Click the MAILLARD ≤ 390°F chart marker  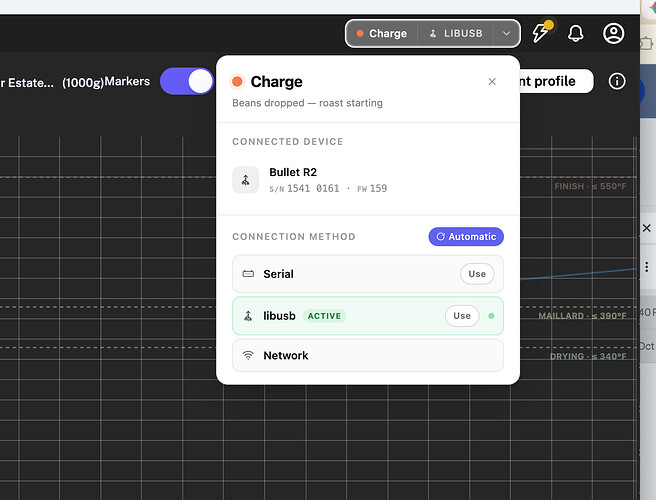point(582,316)
